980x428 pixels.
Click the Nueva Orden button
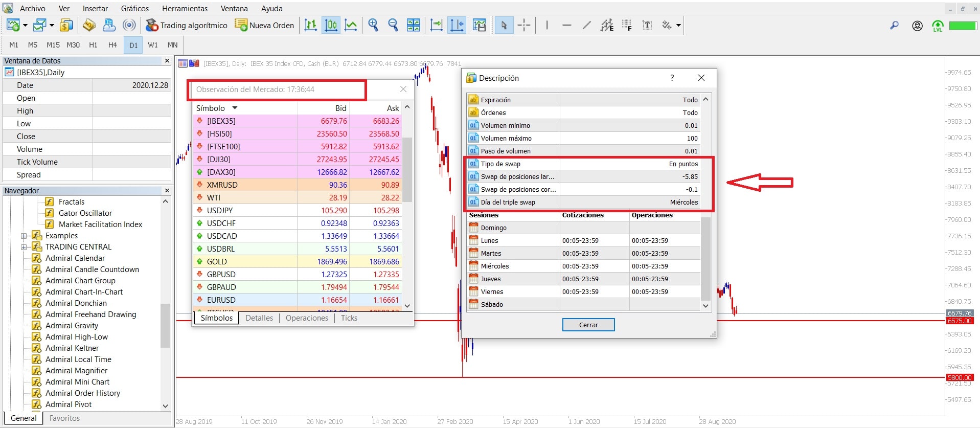tap(264, 25)
